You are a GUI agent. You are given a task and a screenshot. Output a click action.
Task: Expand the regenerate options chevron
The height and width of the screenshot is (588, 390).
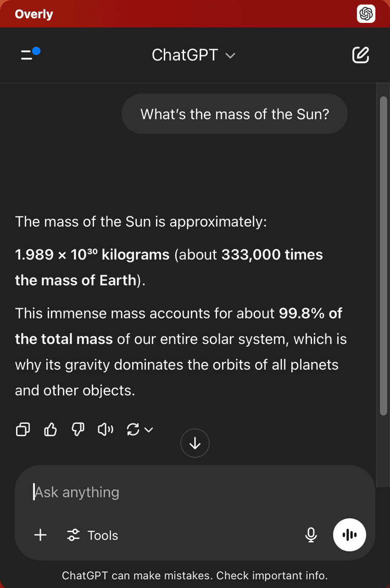click(x=149, y=430)
